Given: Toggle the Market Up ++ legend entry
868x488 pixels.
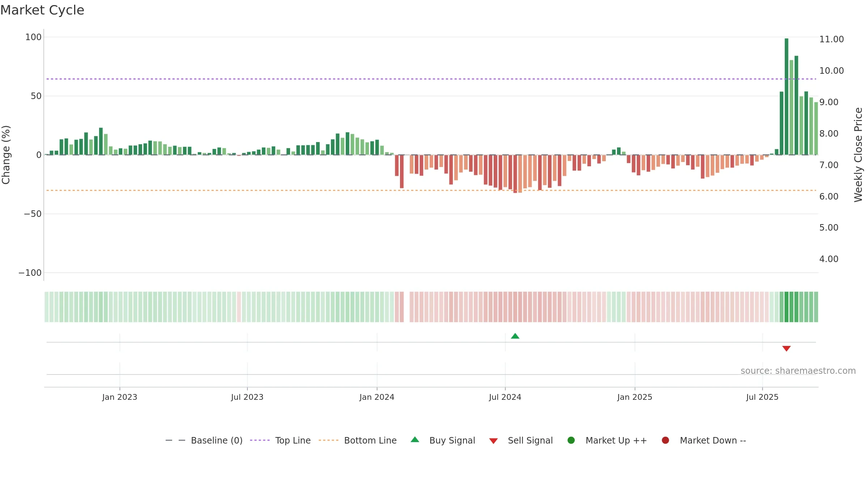Looking at the screenshot, I should click(607, 440).
